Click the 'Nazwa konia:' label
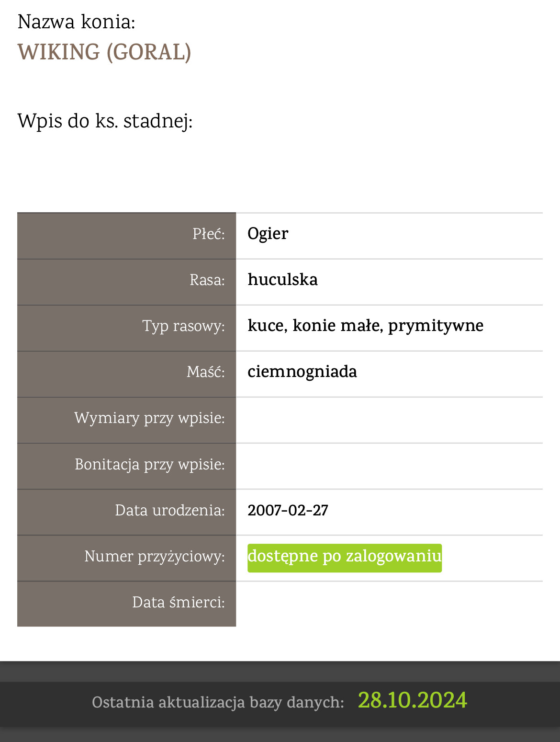The image size is (560, 742). pyautogui.click(x=77, y=23)
